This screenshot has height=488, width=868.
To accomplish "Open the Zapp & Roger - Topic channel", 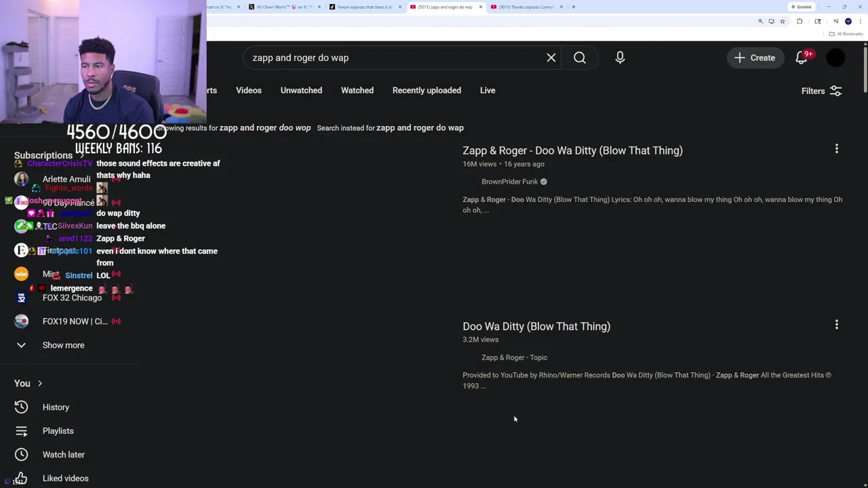I will click(x=514, y=357).
